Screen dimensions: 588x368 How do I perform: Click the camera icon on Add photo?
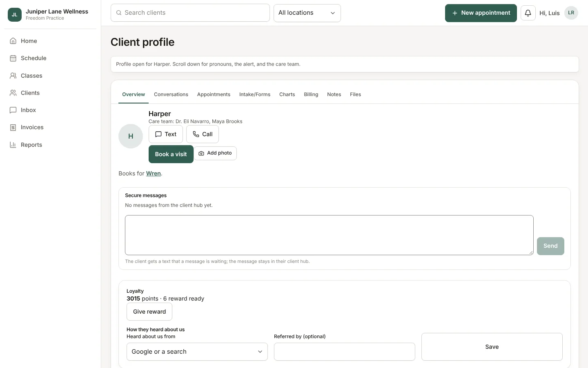(x=201, y=153)
